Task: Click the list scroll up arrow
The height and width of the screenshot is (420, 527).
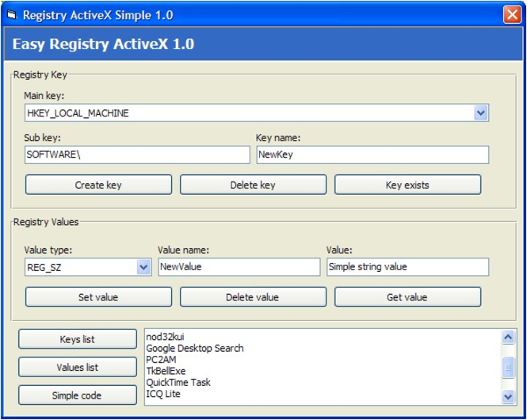Action: [508, 337]
